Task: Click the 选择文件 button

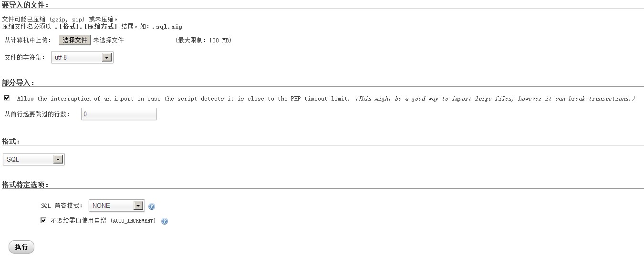Action: (x=75, y=40)
